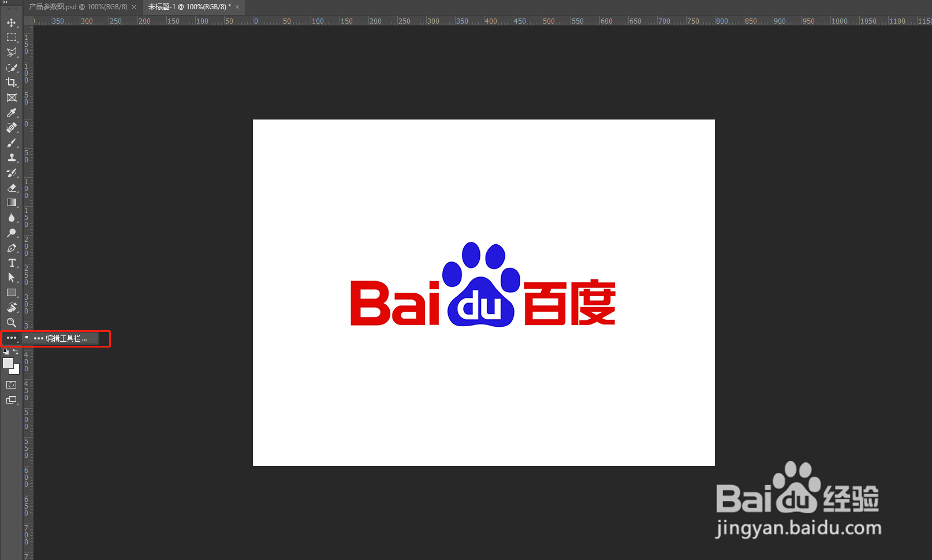Close the 产品参数图.psd tab
The image size is (932, 560).
tap(134, 7)
